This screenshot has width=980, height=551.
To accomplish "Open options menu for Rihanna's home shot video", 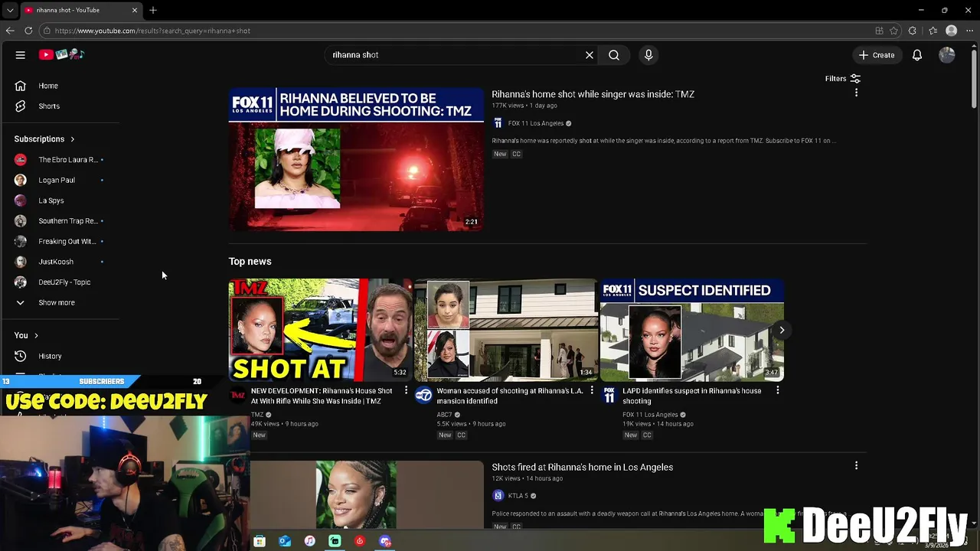I will click(x=856, y=93).
